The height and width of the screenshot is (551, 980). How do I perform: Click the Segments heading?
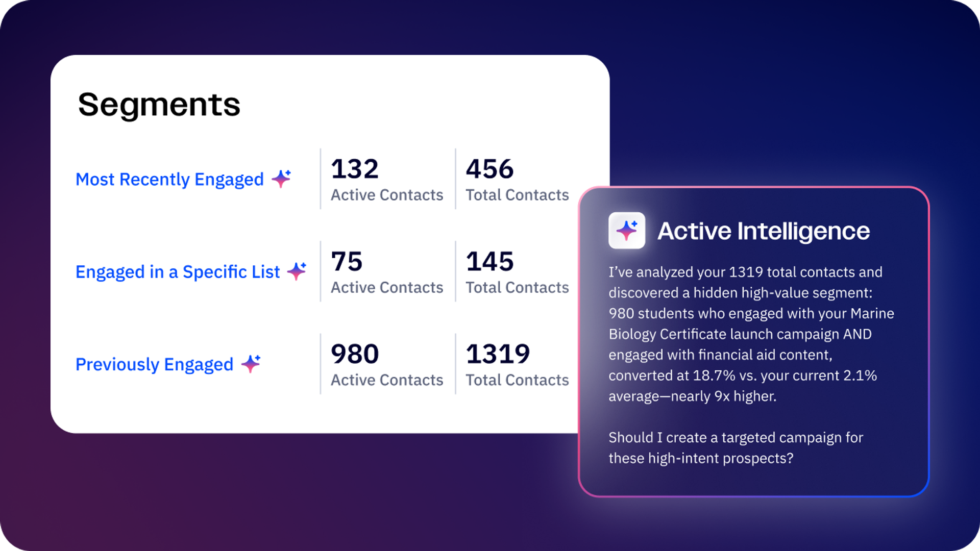tap(159, 105)
